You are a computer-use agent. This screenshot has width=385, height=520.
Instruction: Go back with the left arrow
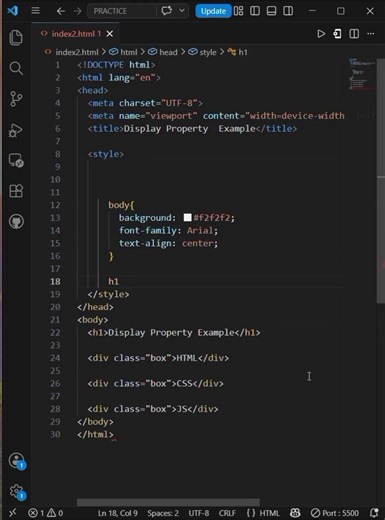click(61, 11)
